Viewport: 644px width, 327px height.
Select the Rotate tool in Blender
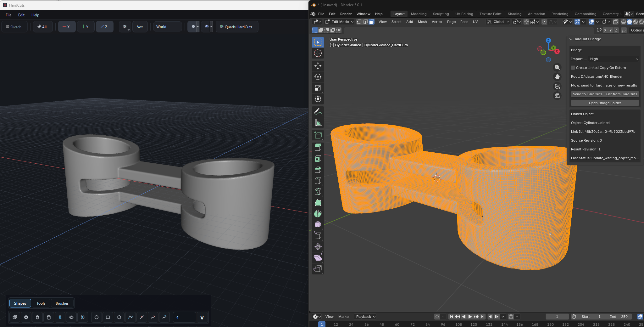tap(318, 77)
